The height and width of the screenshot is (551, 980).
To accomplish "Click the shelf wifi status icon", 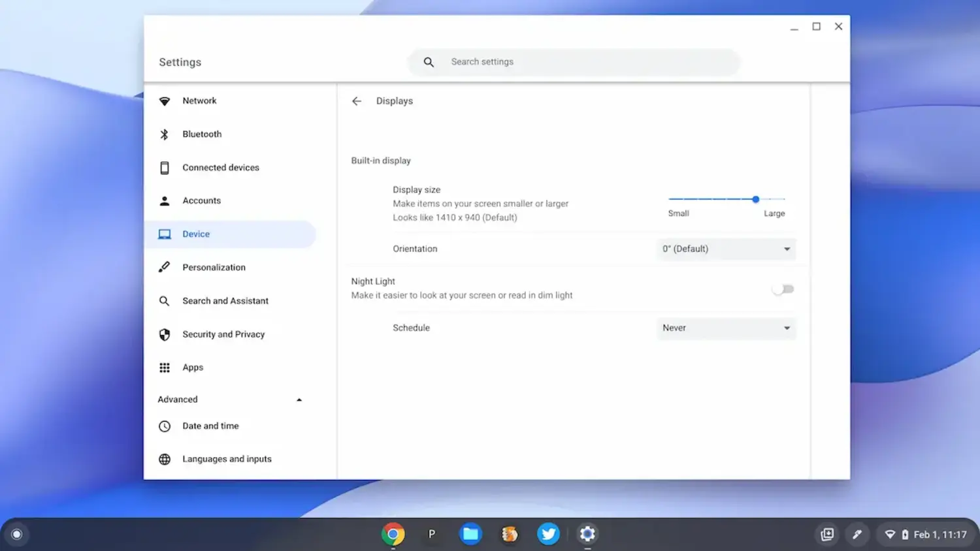I will pyautogui.click(x=890, y=535).
